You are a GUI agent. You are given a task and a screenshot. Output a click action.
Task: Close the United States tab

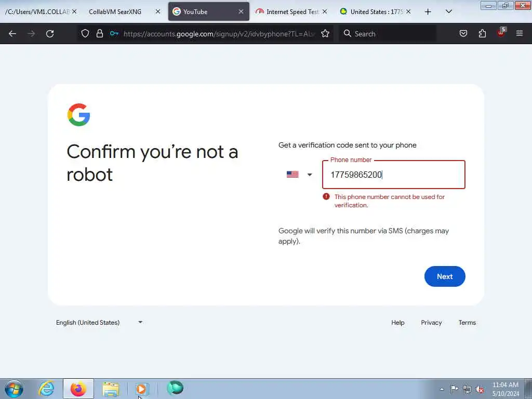pos(408,11)
